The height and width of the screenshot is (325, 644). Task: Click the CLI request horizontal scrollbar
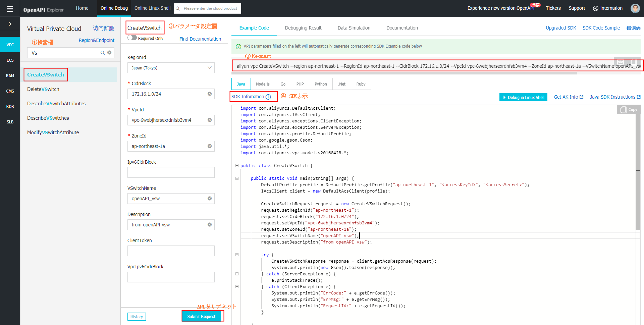click(404, 73)
